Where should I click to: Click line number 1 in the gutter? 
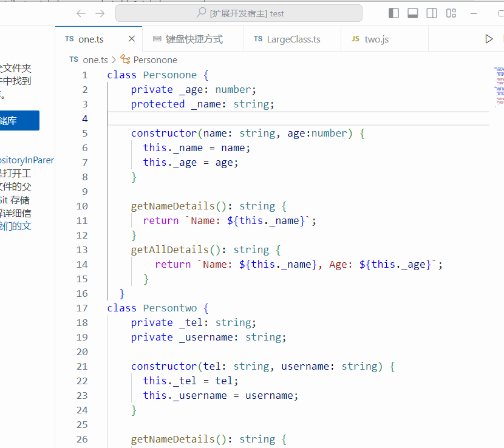point(85,75)
